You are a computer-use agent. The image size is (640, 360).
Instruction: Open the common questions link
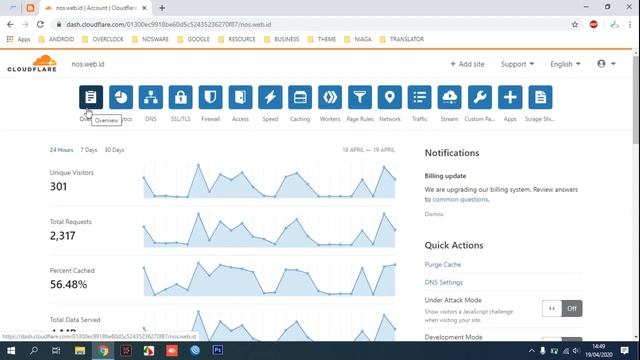click(x=460, y=199)
